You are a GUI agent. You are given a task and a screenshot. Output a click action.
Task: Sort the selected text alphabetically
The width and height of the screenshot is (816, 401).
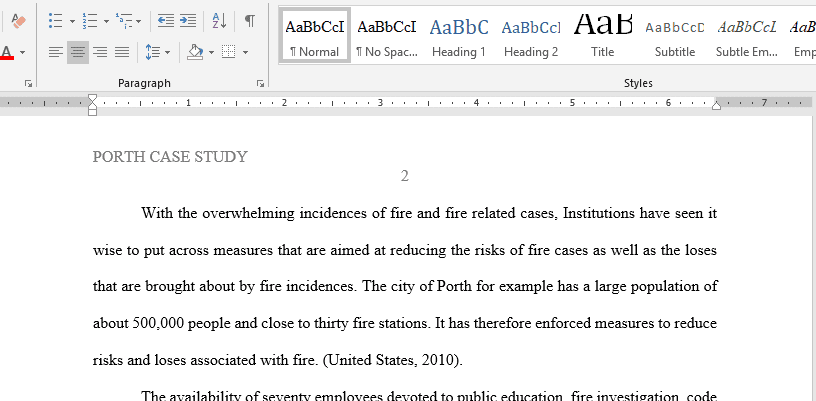click(219, 21)
